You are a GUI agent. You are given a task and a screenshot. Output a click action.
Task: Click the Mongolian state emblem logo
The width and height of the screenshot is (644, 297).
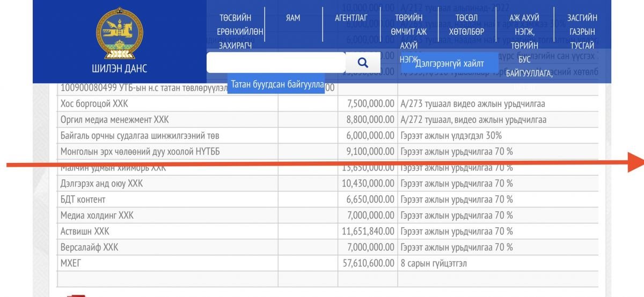(x=120, y=32)
